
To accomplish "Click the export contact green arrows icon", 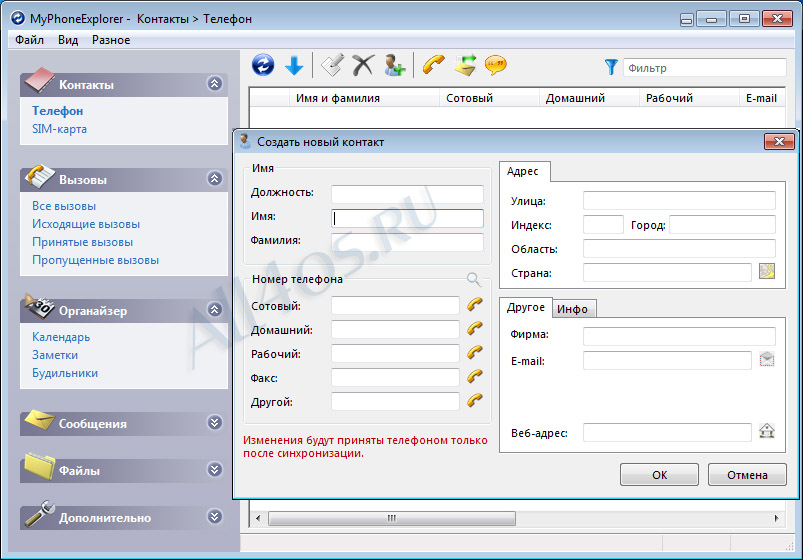I will (x=465, y=66).
